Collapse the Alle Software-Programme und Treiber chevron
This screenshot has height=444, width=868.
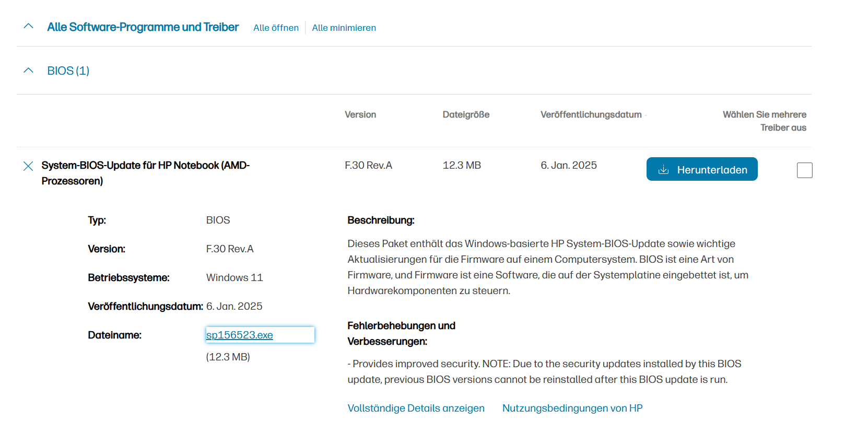29,26
